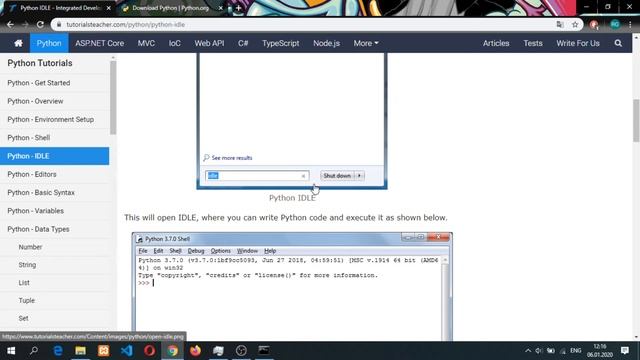Select the Python tab in navbar
The width and height of the screenshot is (640, 360).
[x=49, y=43]
